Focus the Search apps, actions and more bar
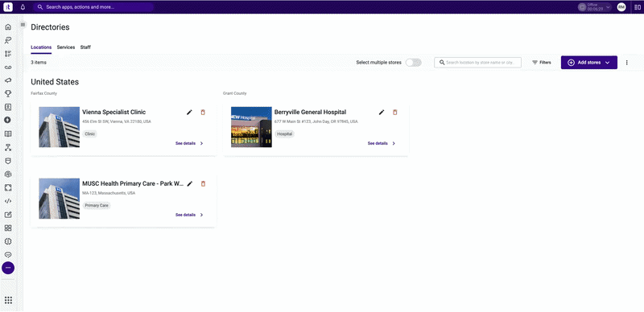Image resolution: width=644 pixels, height=312 pixels. (x=93, y=7)
